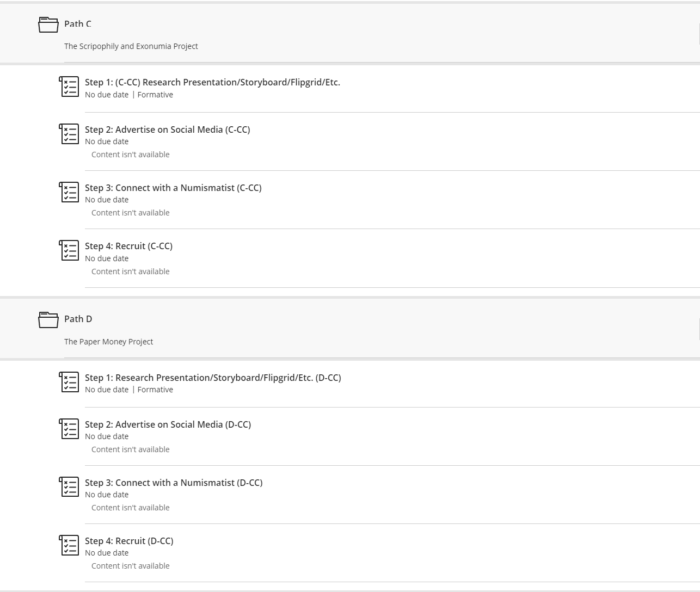Click the icon beside Step 3: Connect with a Numismatist (C-CC)
700x592 pixels.
click(x=69, y=192)
